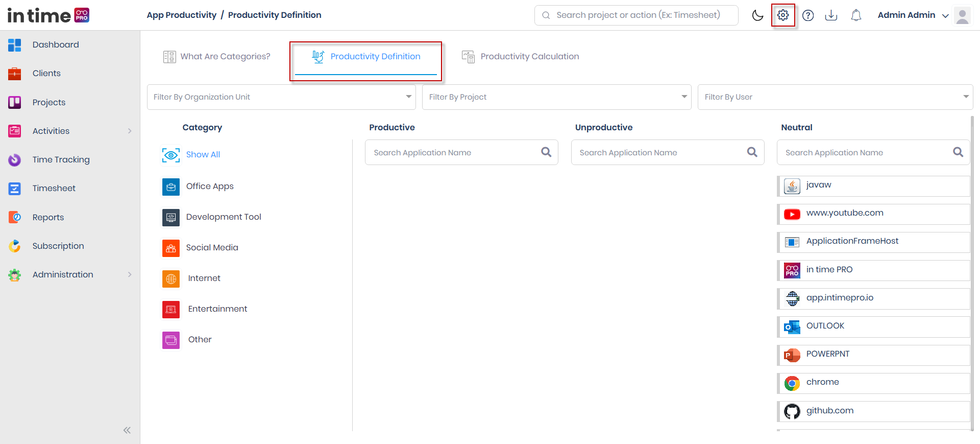Click the chrome application icon
The height and width of the screenshot is (444, 980).
[792, 383]
